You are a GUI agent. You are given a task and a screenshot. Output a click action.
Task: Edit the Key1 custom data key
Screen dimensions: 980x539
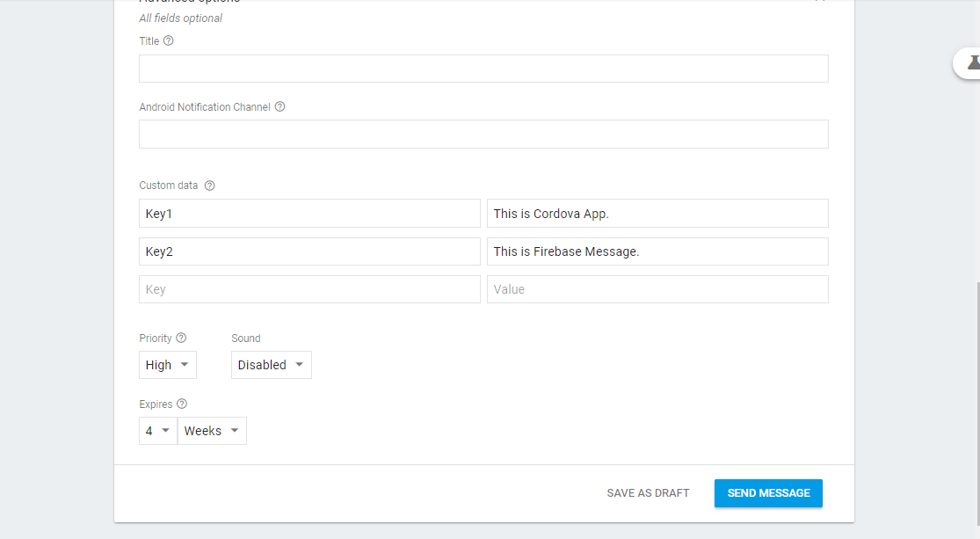[309, 214]
